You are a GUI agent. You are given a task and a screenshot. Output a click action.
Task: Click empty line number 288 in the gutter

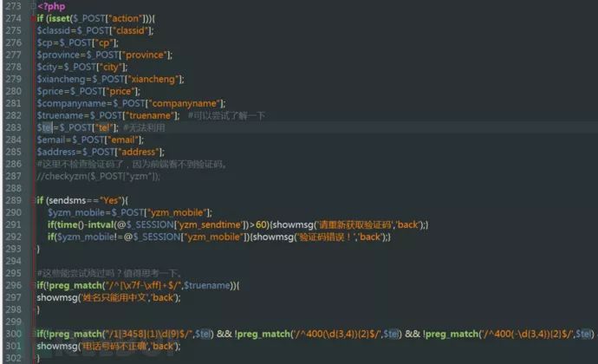pyautogui.click(x=14, y=188)
